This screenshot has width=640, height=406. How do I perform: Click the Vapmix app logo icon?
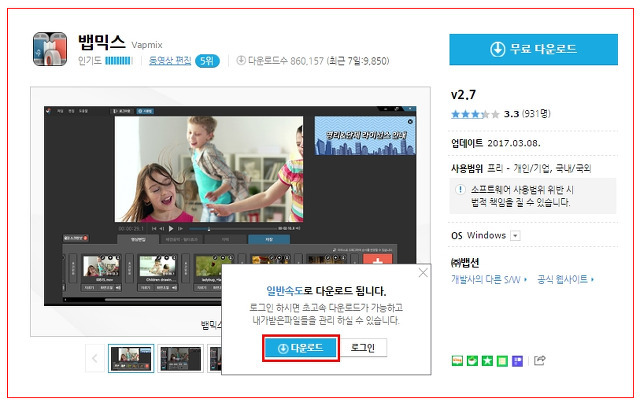click(x=50, y=49)
